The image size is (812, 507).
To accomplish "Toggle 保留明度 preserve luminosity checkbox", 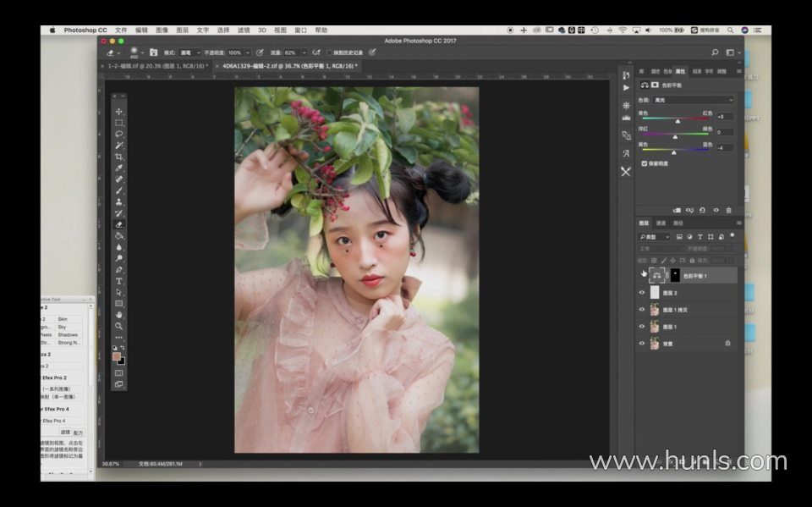I will [x=645, y=163].
